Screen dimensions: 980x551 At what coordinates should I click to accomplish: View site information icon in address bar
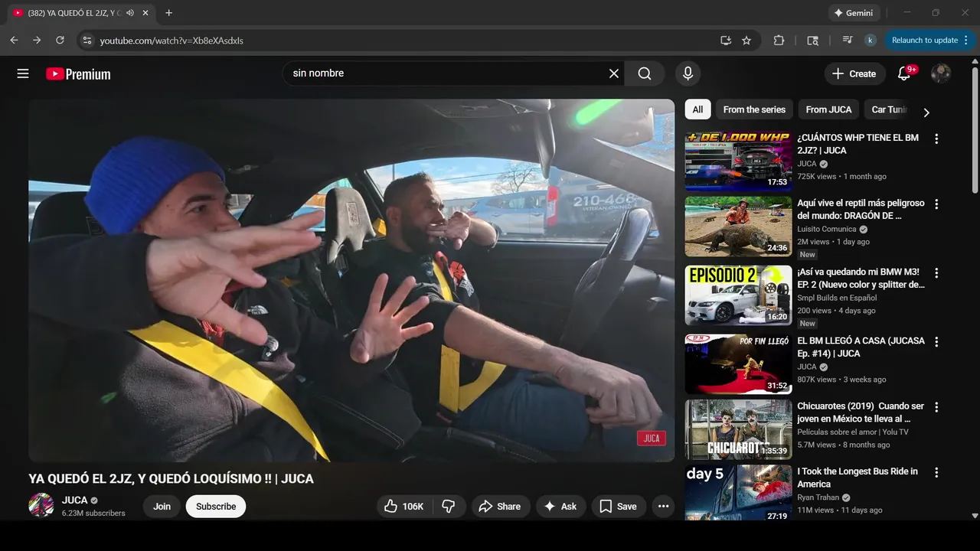click(87, 41)
